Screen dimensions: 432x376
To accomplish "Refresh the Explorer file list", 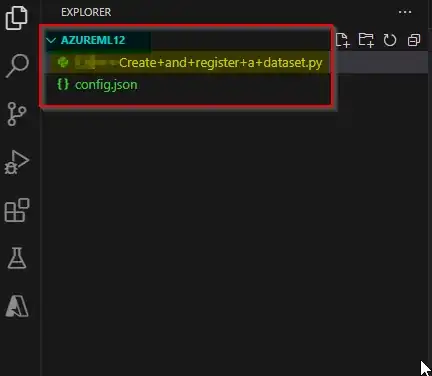I will pyautogui.click(x=390, y=40).
